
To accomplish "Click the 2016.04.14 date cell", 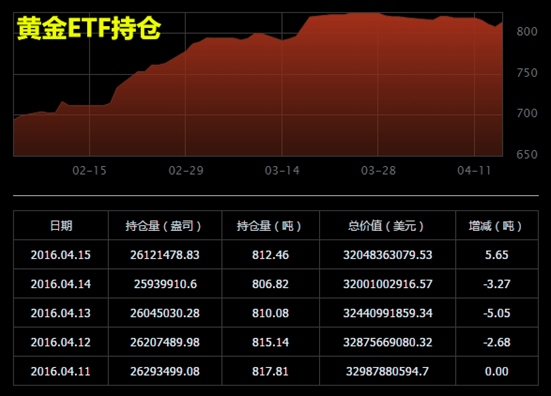I will point(61,284).
